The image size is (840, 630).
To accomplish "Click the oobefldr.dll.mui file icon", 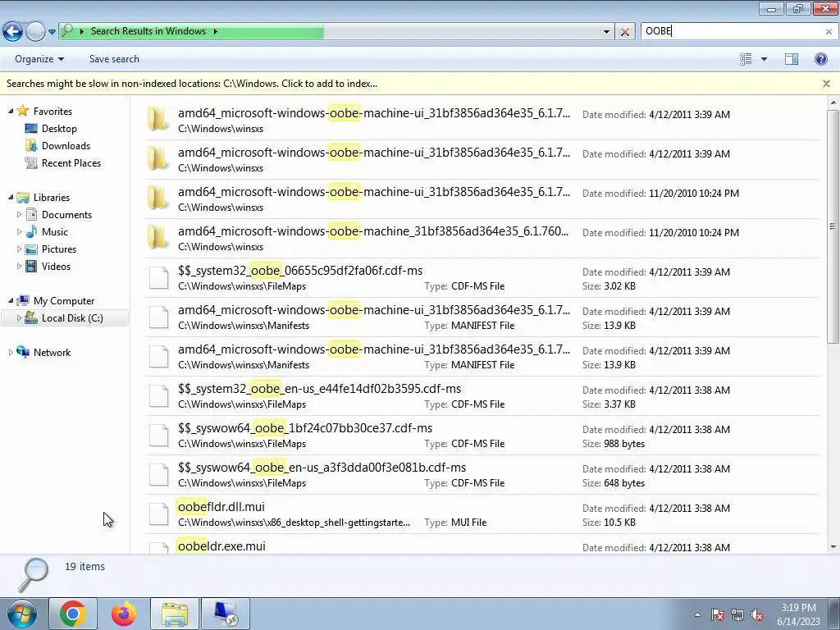I will coord(158,514).
